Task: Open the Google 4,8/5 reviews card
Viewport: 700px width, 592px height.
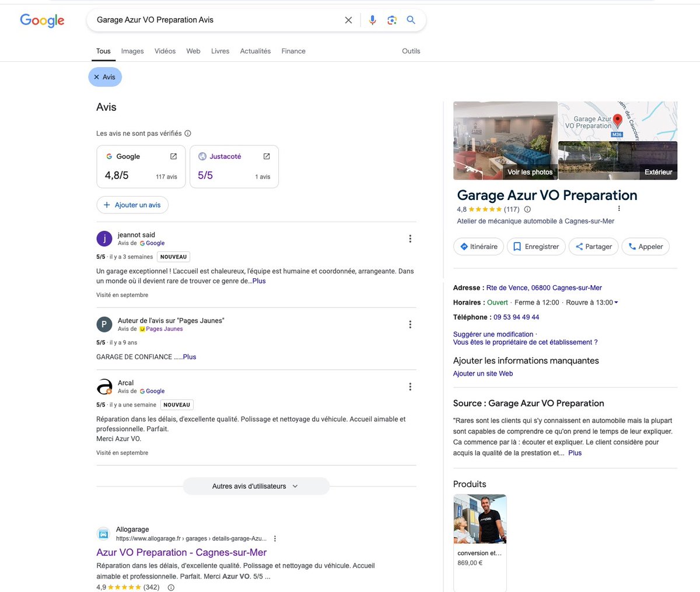Action: [141, 166]
